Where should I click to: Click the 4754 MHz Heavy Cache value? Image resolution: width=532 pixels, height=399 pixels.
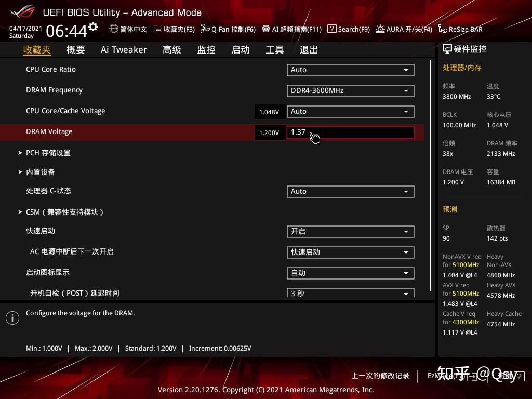click(501, 324)
